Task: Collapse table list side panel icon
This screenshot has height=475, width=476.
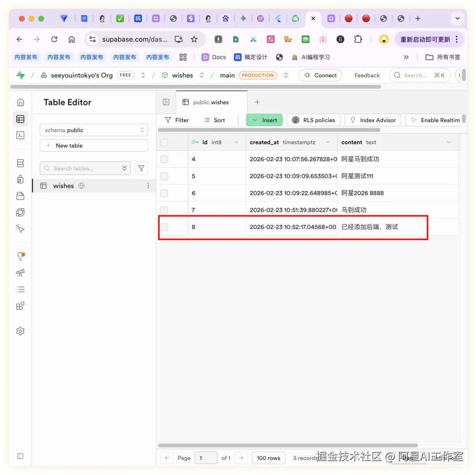Action: coord(166,102)
